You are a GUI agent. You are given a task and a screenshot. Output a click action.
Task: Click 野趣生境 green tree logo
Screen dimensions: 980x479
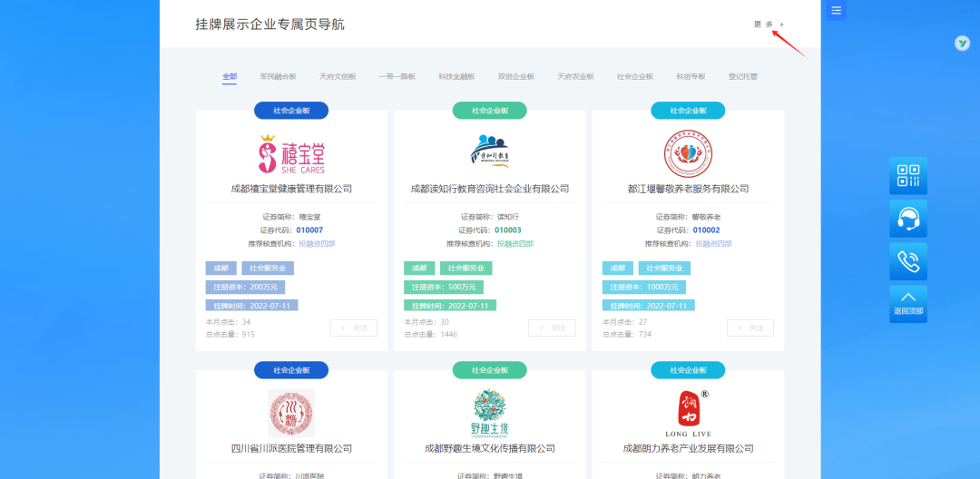click(490, 413)
